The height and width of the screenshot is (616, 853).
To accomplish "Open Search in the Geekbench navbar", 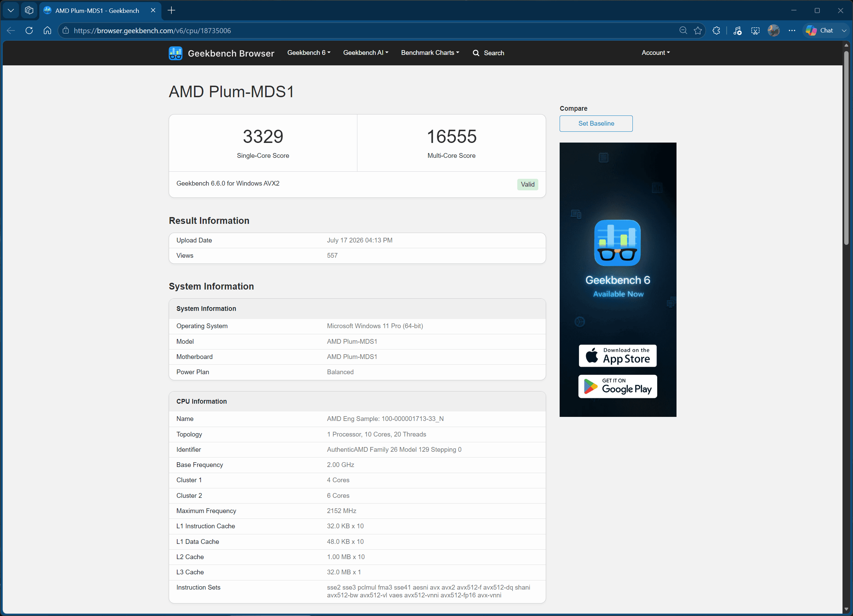I will [488, 53].
